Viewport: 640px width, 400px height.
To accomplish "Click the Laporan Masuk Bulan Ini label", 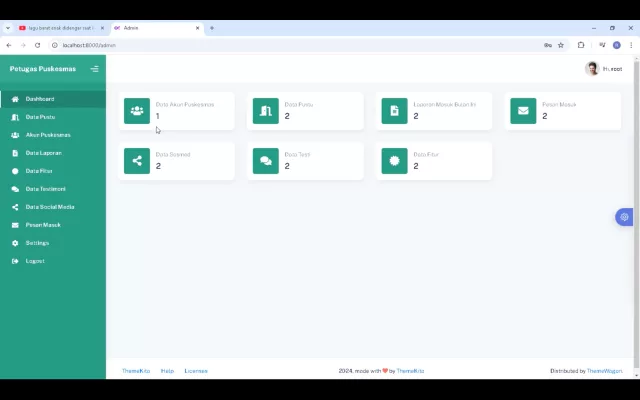I will pos(445,104).
